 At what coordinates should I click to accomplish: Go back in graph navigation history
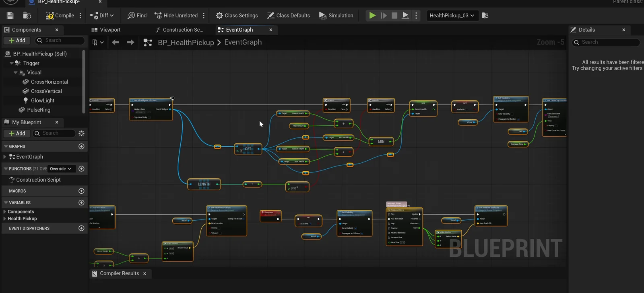click(x=116, y=42)
